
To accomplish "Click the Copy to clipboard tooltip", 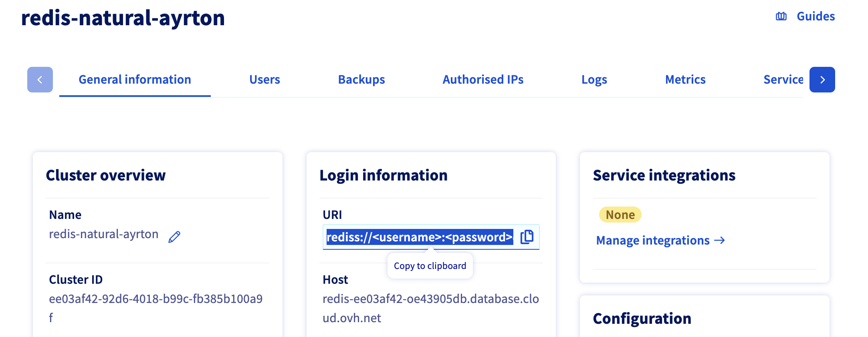I will tap(430, 266).
